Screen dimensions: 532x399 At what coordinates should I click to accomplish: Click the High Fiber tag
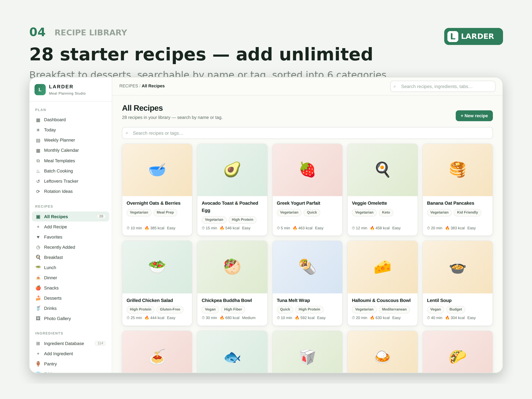[233, 309]
